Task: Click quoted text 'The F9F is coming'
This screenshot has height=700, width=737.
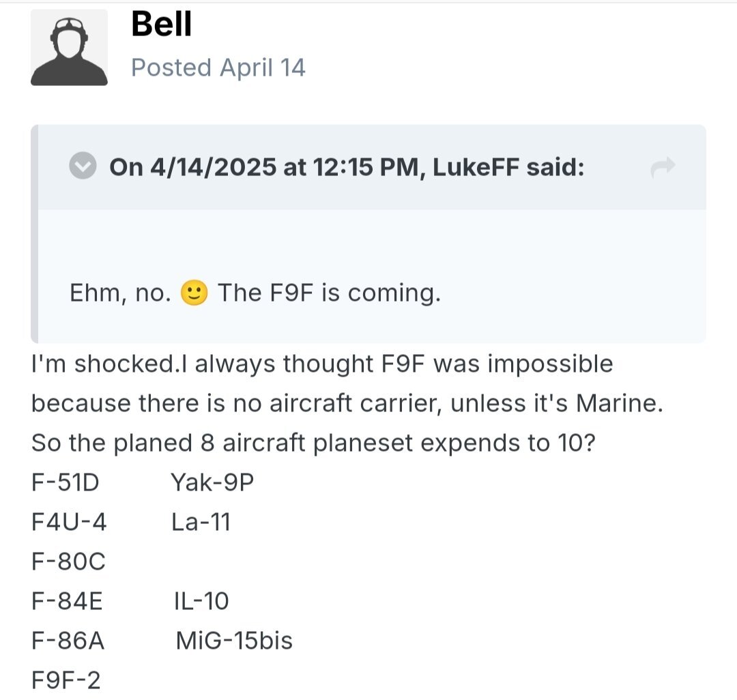Action: [x=329, y=293]
